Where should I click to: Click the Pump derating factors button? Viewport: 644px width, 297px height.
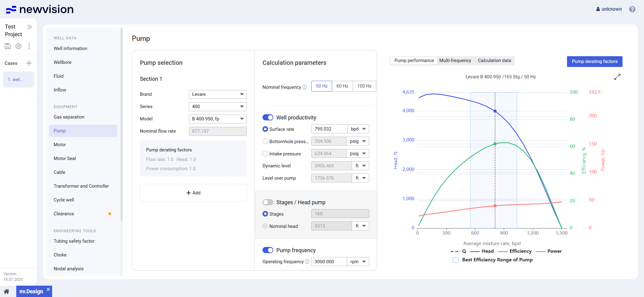pos(594,61)
